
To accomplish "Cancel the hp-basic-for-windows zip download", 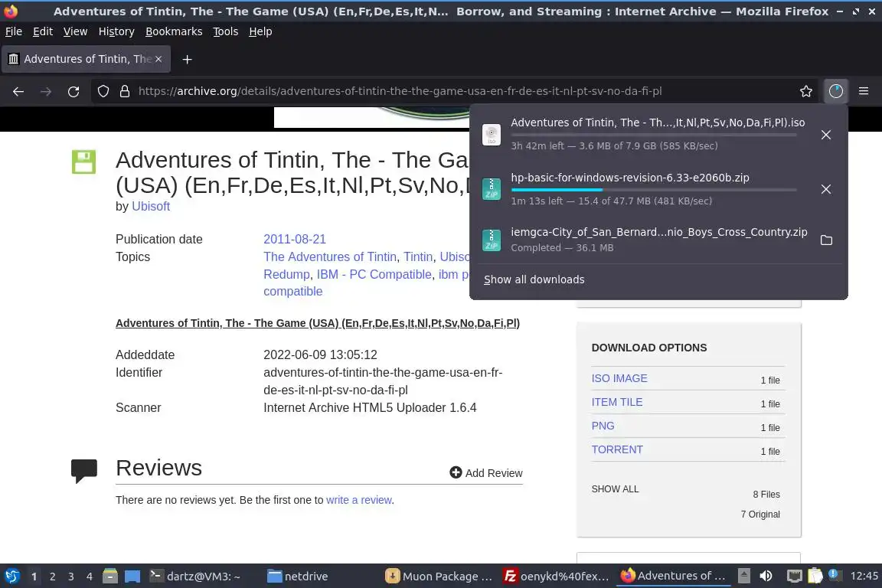I will [x=826, y=189].
